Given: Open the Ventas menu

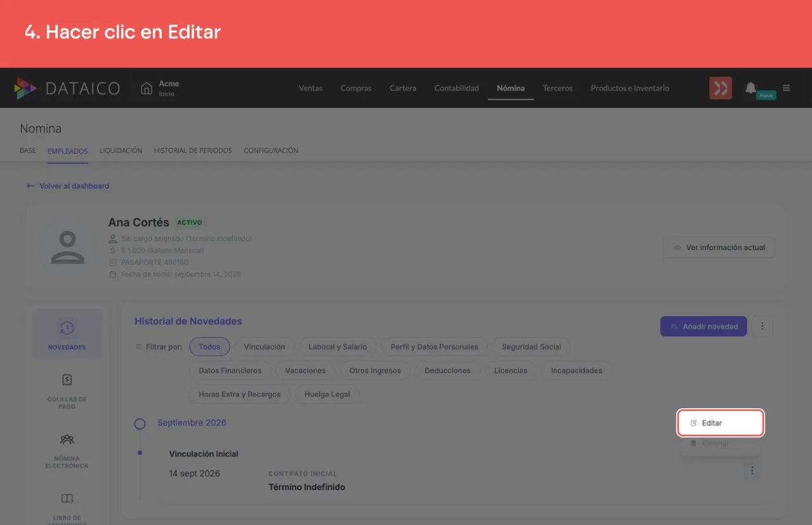Looking at the screenshot, I should pos(310,88).
